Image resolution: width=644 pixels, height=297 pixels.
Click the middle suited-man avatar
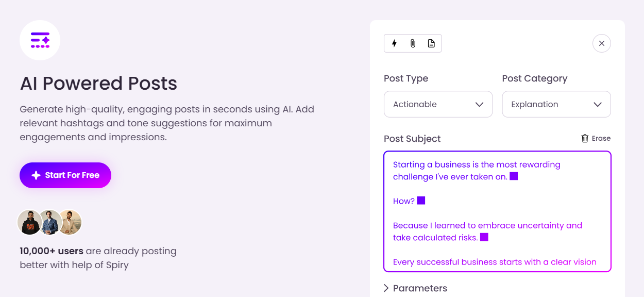point(49,222)
